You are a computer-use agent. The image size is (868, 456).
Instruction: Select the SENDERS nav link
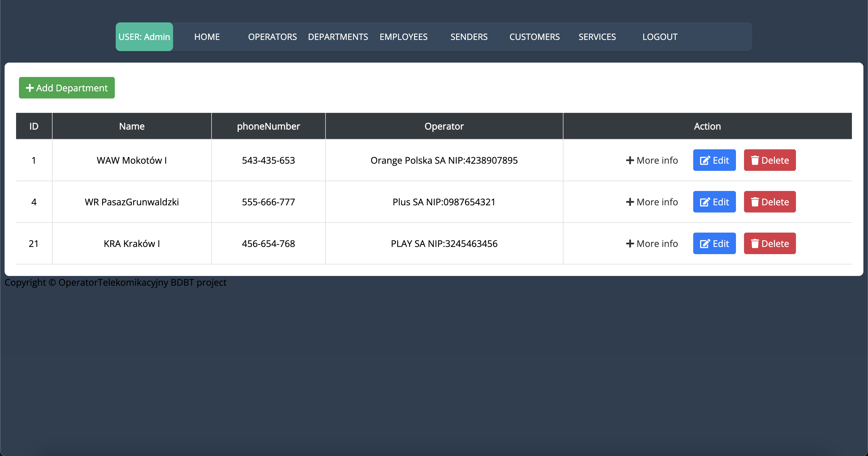tap(469, 37)
